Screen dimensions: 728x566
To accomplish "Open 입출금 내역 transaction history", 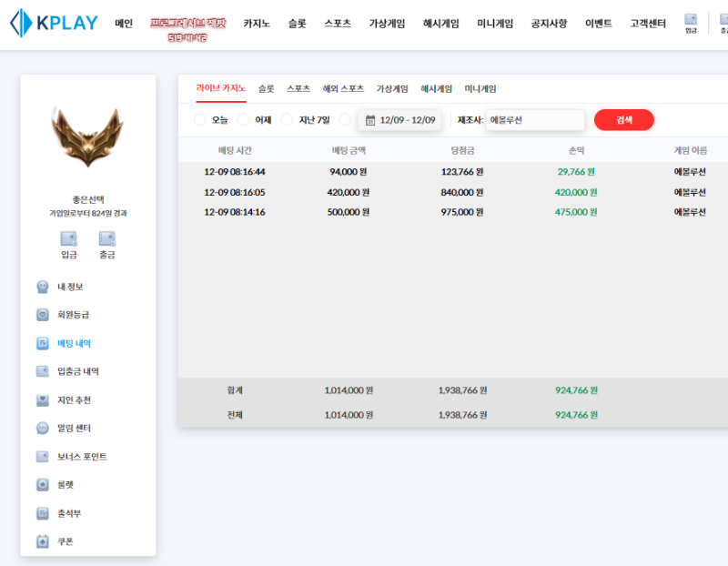I will tap(77, 371).
